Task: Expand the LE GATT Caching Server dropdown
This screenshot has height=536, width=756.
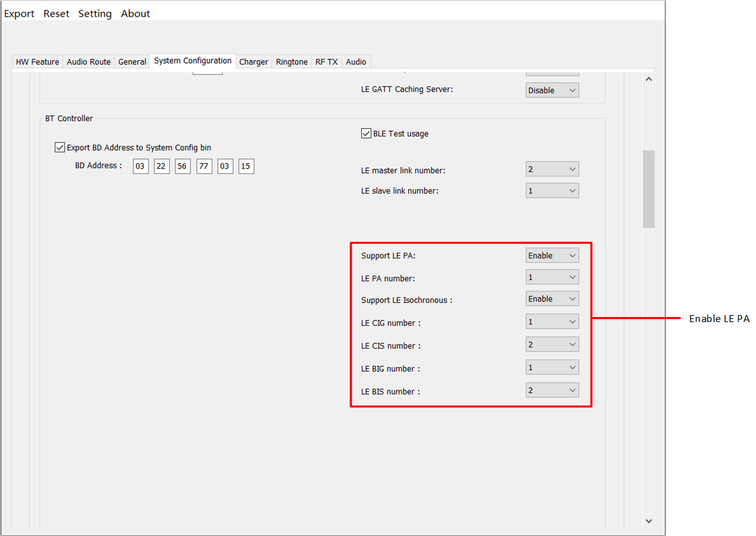Action: [552, 90]
